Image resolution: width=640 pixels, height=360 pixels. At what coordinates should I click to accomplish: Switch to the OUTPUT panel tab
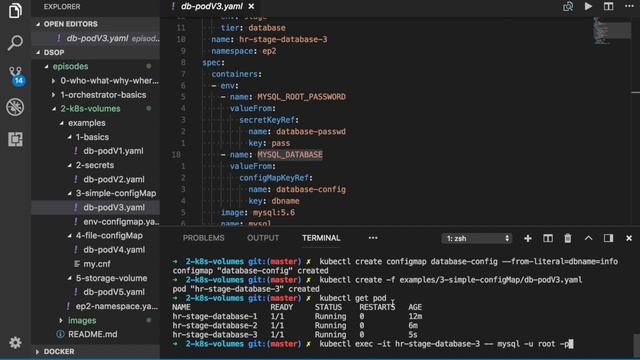coord(263,238)
